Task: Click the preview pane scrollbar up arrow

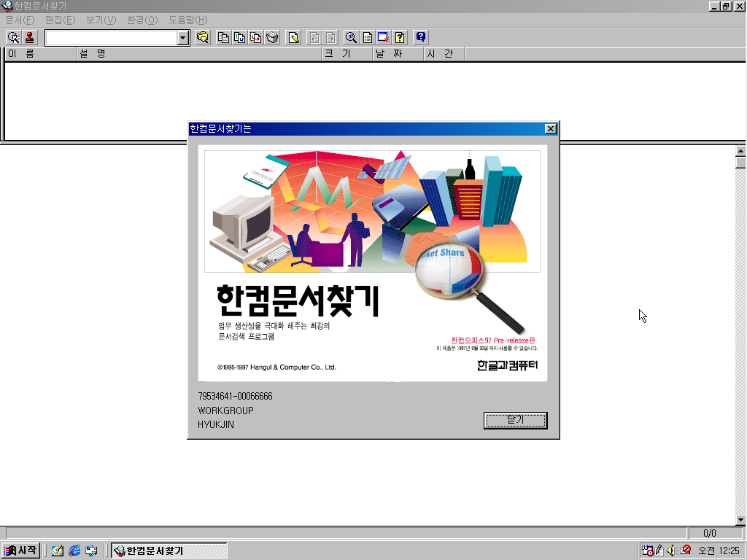Action: point(740,151)
